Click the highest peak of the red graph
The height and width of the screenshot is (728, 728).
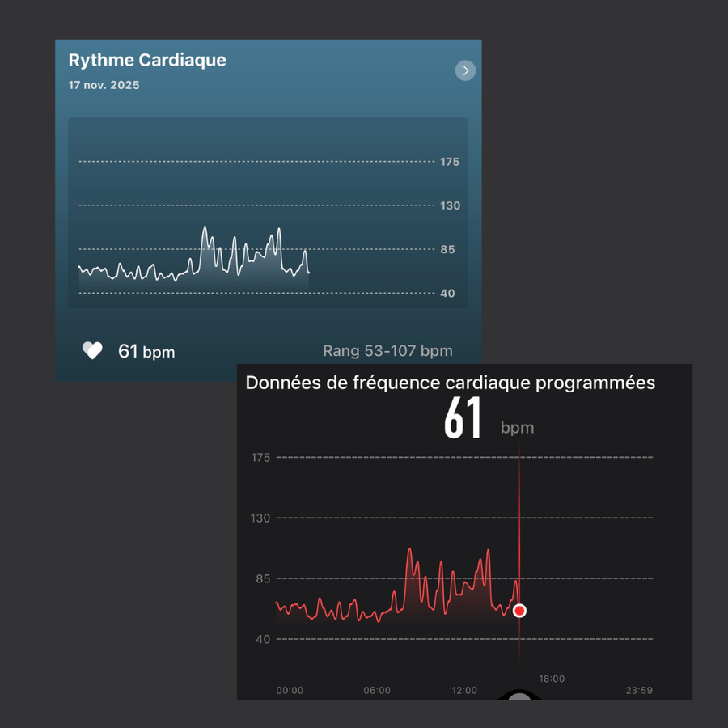tap(410, 549)
